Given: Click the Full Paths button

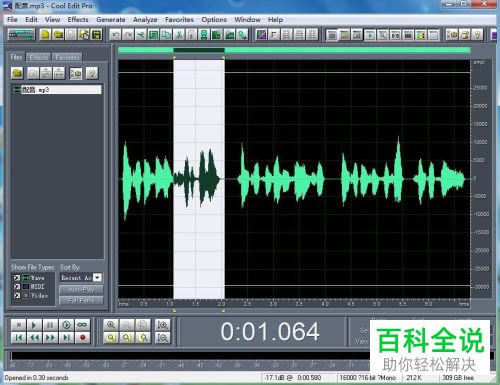Looking at the screenshot, I should tap(81, 300).
